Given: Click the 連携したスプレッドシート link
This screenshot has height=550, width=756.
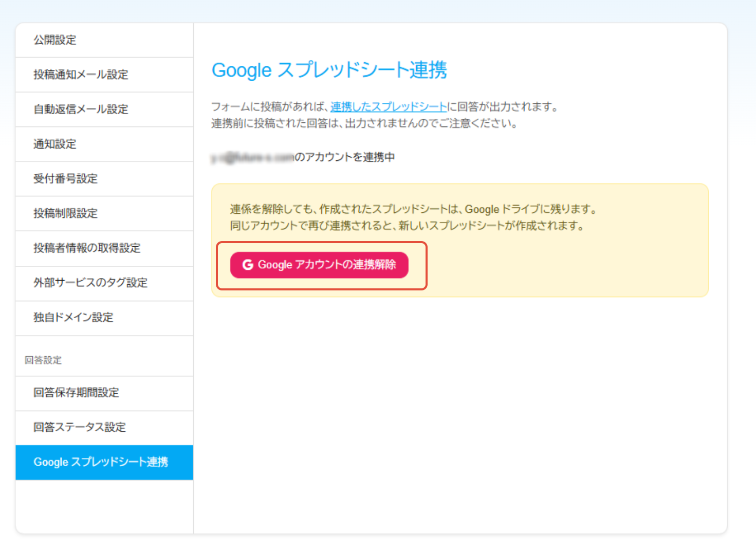Looking at the screenshot, I should 389,107.
